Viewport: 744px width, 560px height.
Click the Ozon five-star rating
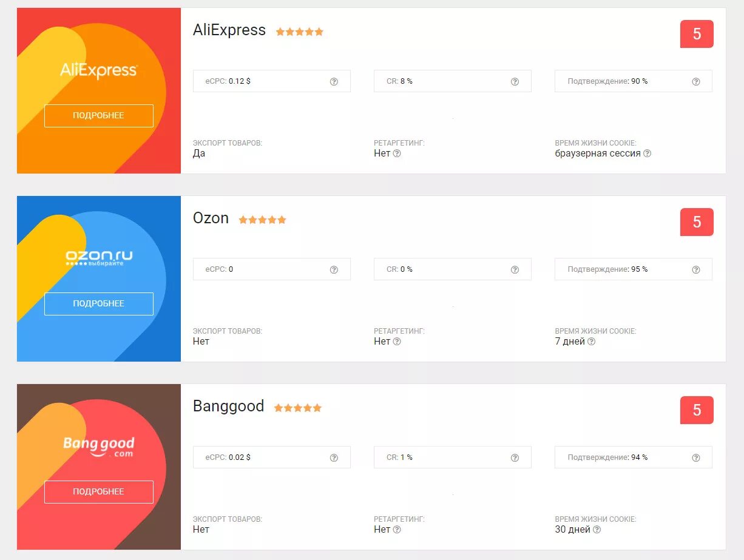(263, 220)
